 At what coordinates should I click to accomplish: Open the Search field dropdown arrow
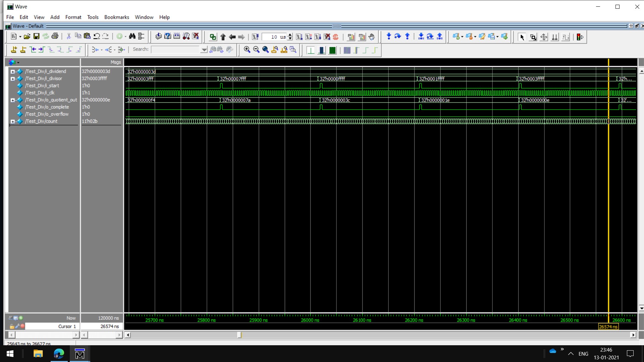[x=204, y=50]
